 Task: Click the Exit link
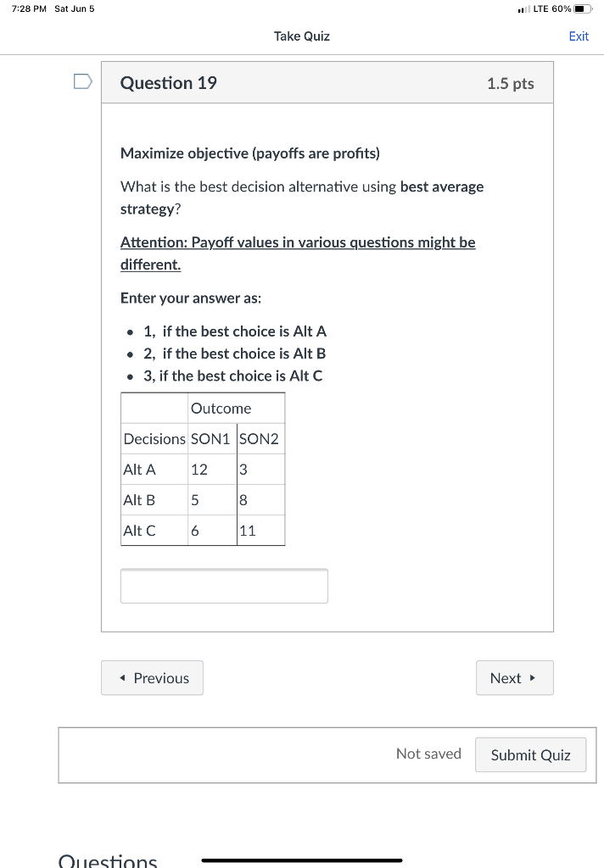point(579,36)
